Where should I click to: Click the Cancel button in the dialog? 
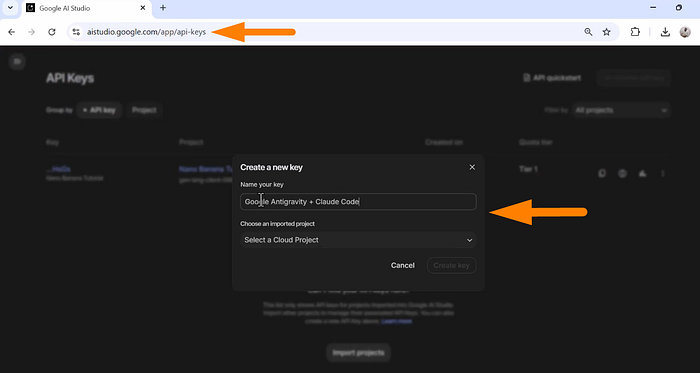(403, 265)
